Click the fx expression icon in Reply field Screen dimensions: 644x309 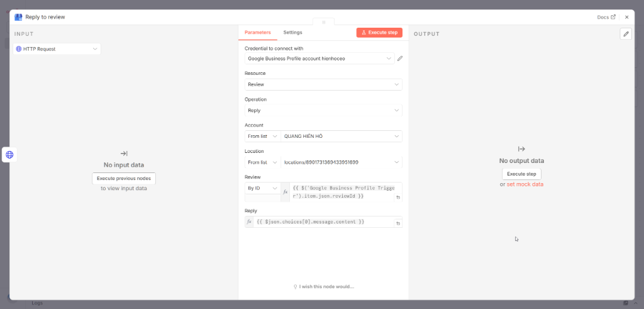[x=249, y=222]
